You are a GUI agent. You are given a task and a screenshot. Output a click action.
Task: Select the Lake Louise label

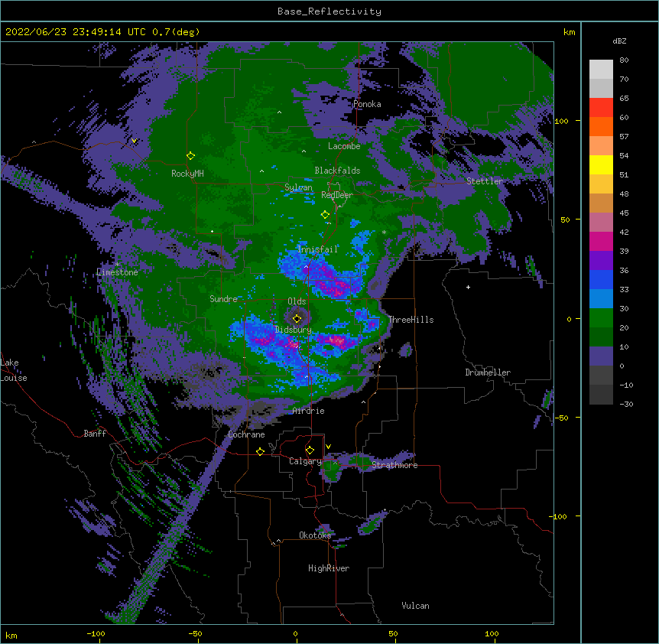[14, 370]
